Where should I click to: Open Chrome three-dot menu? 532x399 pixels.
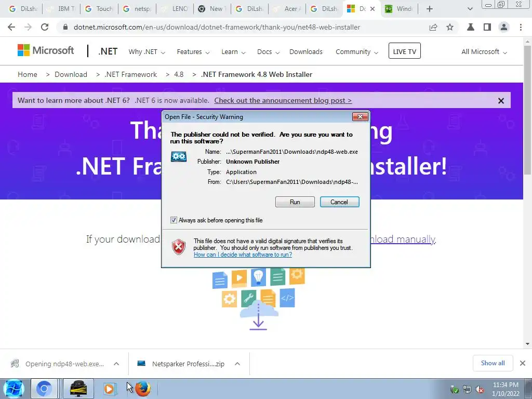click(x=521, y=27)
